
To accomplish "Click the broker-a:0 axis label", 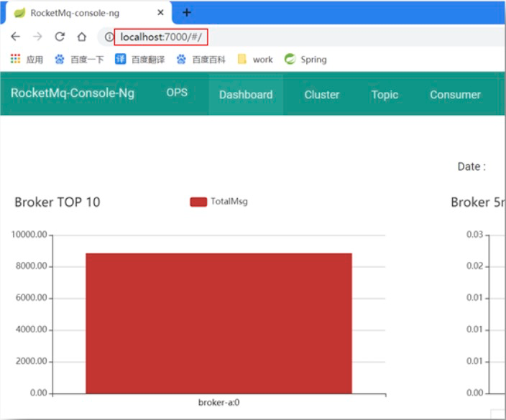I will [x=218, y=402].
